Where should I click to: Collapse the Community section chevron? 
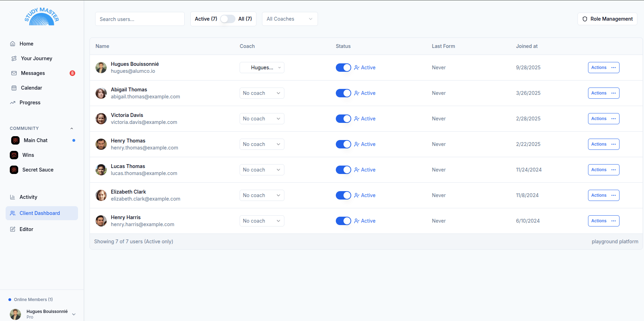[72, 128]
